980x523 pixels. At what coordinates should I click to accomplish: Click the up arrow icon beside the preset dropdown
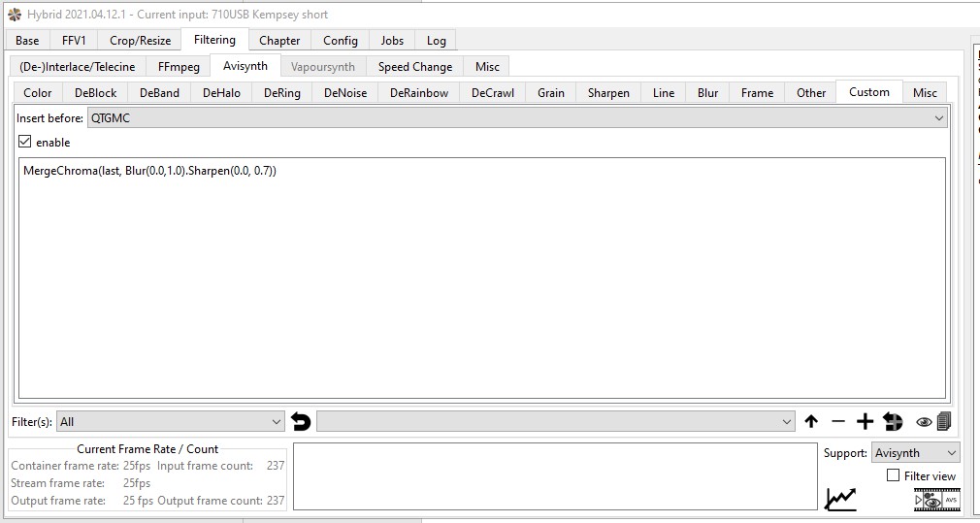coord(811,422)
